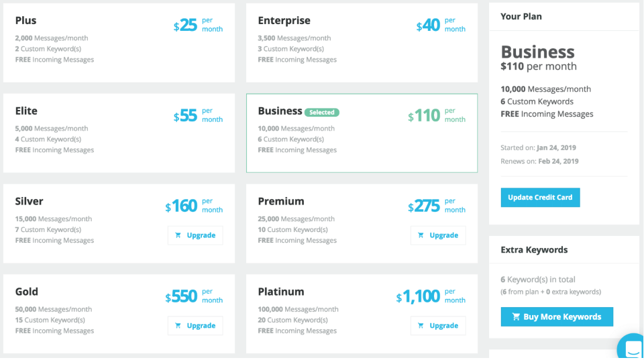
Task: Upgrade to the Premium plan
Action: (438, 235)
